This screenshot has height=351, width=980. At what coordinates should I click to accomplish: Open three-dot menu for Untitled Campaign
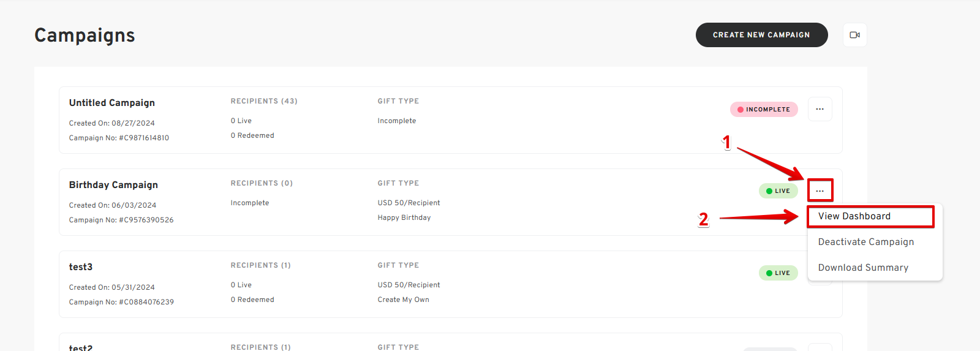pyautogui.click(x=820, y=109)
